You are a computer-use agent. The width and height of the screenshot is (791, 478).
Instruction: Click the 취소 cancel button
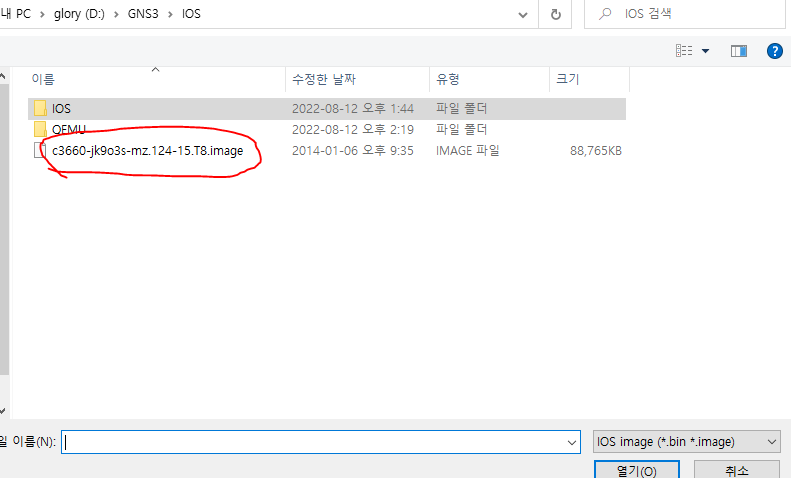click(737, 470)
